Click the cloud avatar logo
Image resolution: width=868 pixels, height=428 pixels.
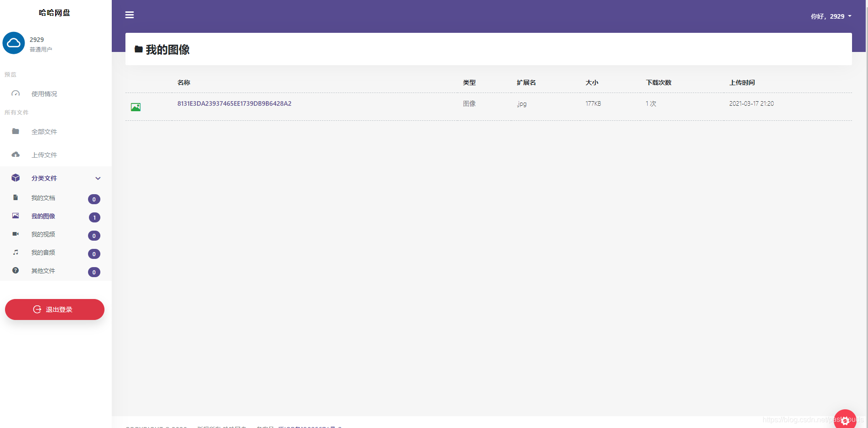(14, 43)
